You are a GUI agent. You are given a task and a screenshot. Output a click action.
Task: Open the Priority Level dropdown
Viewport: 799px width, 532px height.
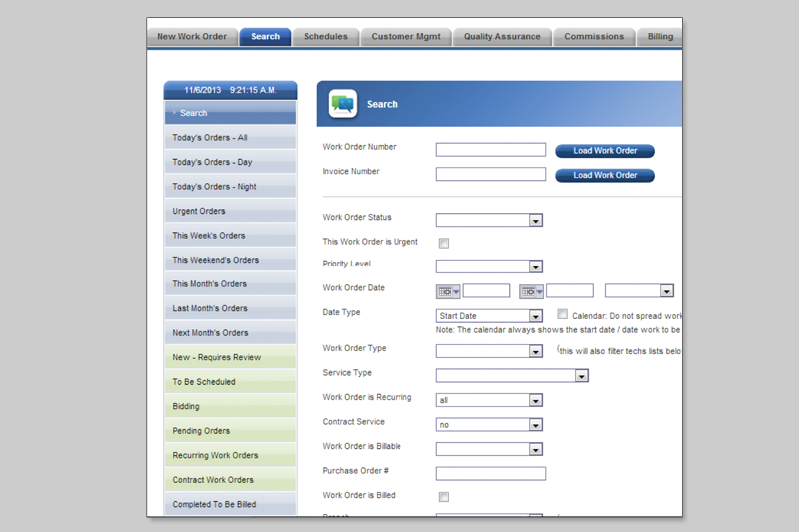[535, 266]
